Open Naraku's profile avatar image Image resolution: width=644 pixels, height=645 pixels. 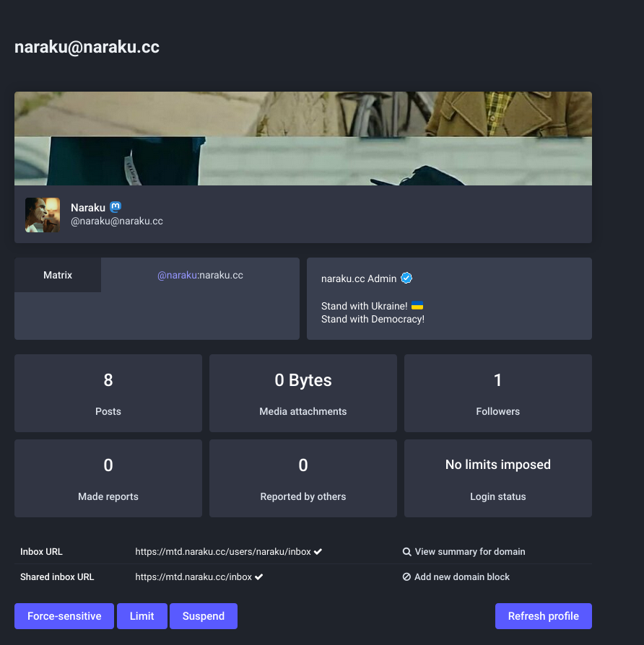click(43, 215)
